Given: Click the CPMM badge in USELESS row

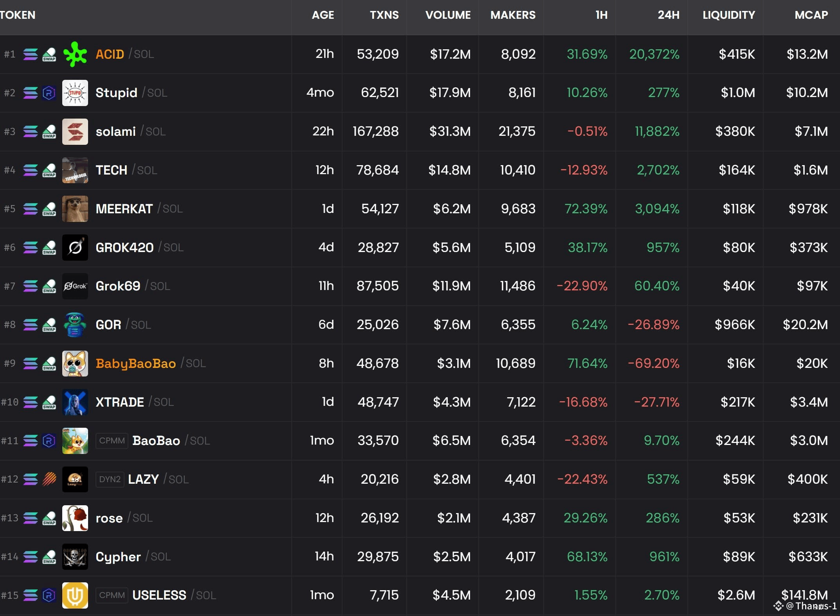Looking at the screenshot, I should click(x=112, y=595).
